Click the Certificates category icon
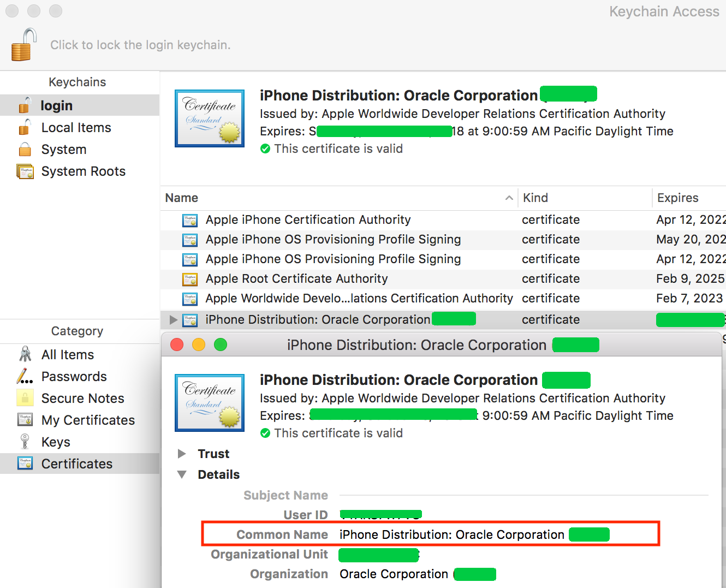The image size is (726, 588). coord(25,463)
